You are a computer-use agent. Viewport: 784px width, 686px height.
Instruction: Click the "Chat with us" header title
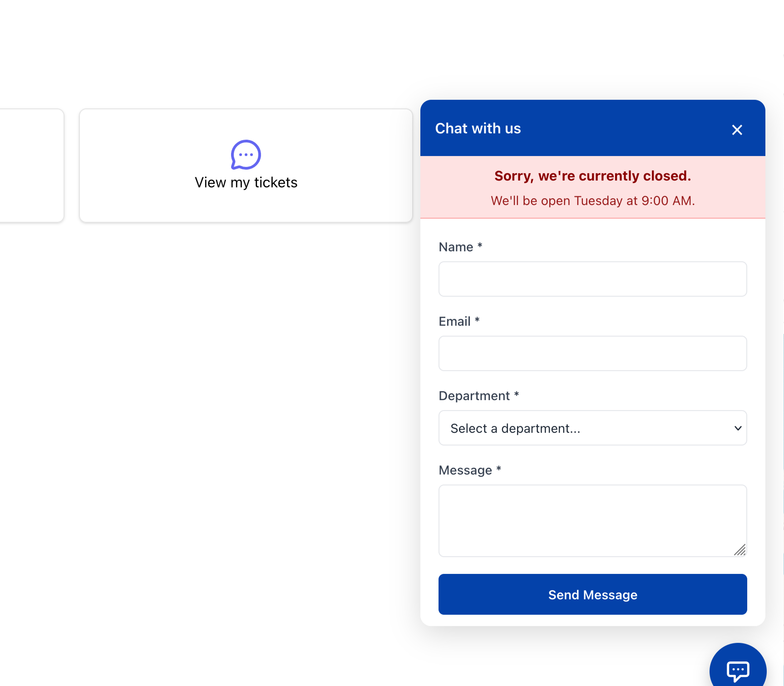(x=478, y=128)
